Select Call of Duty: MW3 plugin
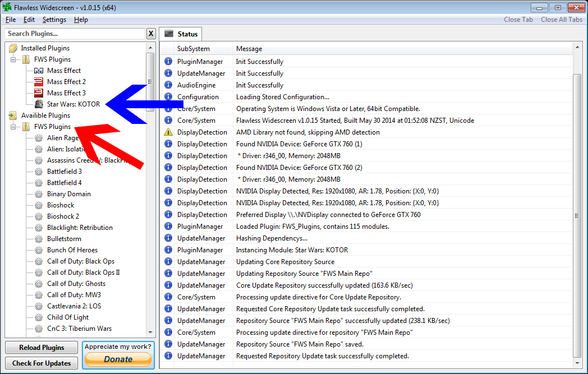Image resolution: width=588 pixels, height=374 pixels. [x=74, y=295]
